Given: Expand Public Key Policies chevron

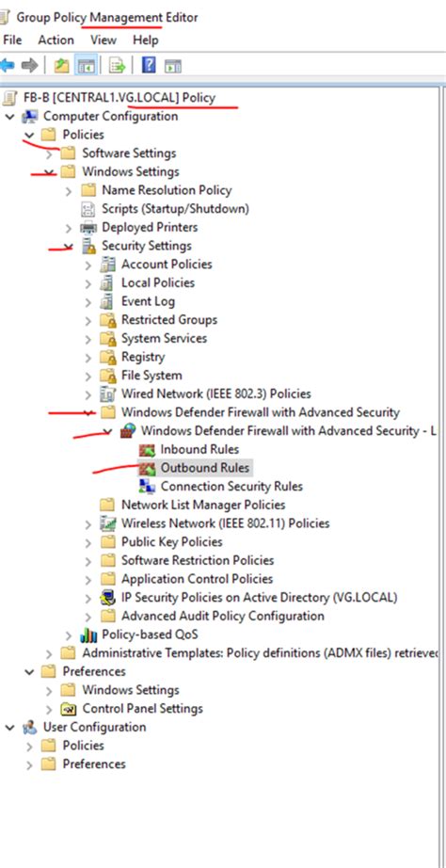Looking at the screenshot, I should click(x=88, y=542).
